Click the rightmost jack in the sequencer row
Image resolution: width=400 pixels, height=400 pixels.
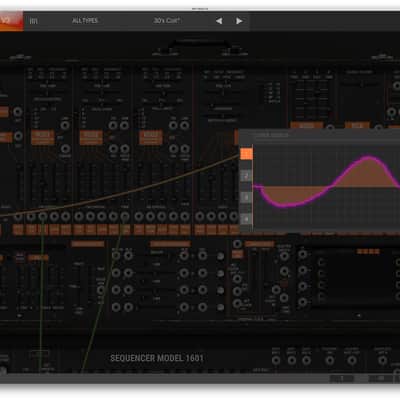click(x=382, y=360)
